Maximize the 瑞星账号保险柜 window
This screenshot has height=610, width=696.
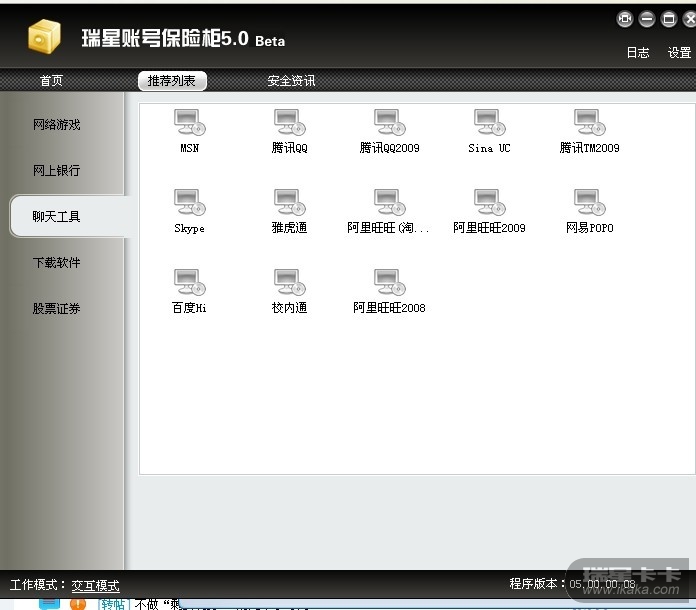coord(668,19)
